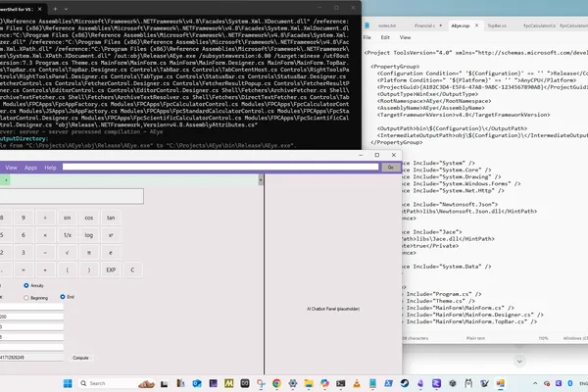Screen dimensions: 588x392
Task: Click the cos function button
Action: [x=89, y=218]
